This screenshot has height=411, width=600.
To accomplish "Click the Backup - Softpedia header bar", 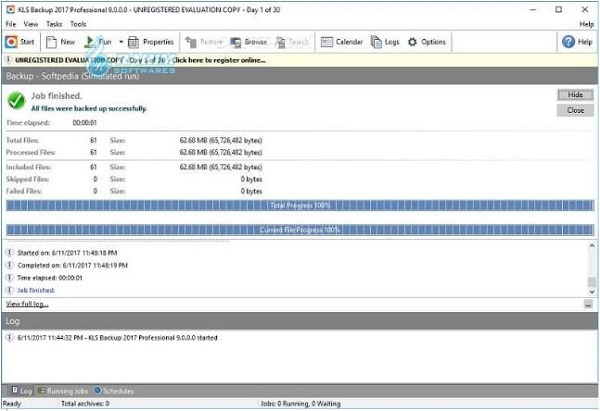I will pos(300,76).
